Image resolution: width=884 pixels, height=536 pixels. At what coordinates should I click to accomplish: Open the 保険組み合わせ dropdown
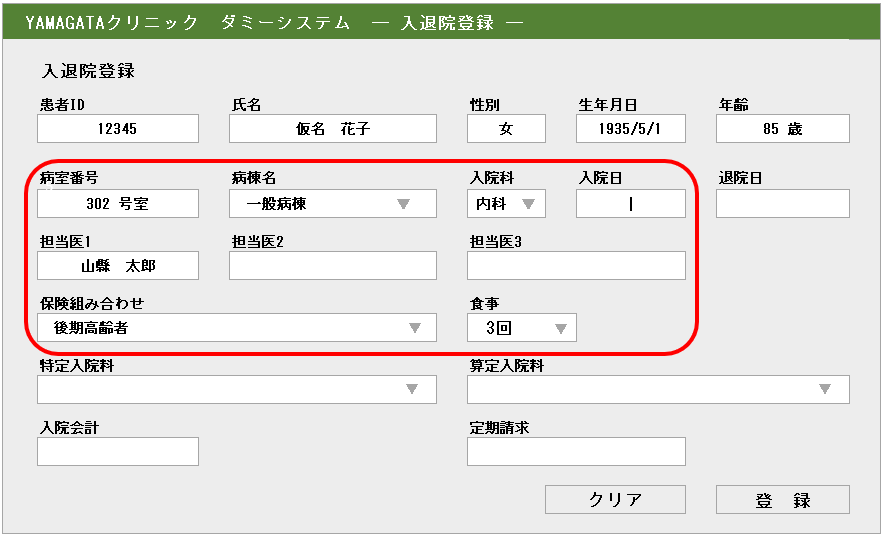pos(236,328)
